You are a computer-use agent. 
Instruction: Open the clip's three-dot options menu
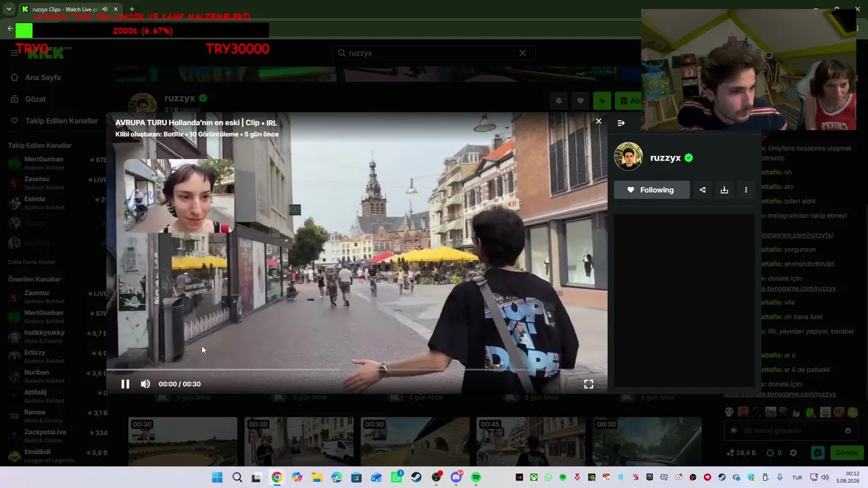746,190
